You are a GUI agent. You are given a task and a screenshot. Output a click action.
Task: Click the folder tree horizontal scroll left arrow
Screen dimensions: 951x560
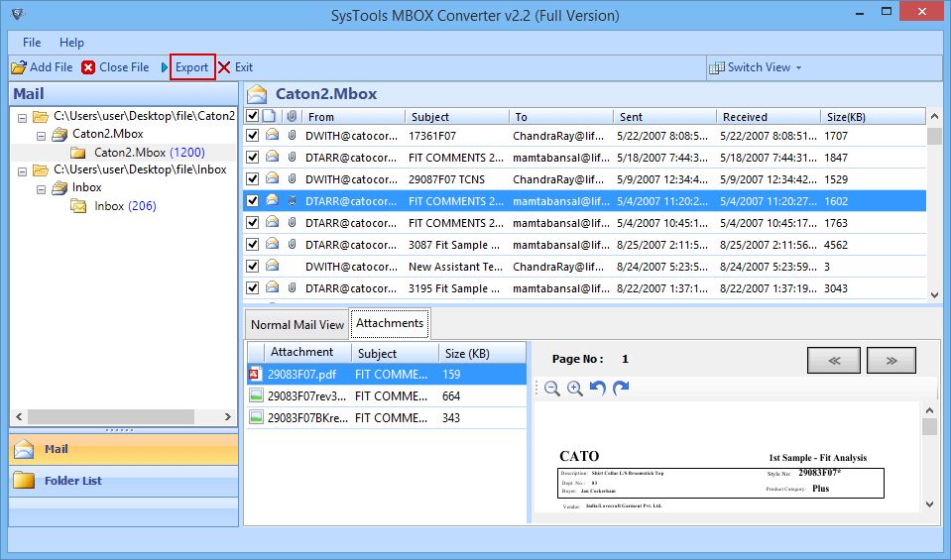tap(19, 417)
